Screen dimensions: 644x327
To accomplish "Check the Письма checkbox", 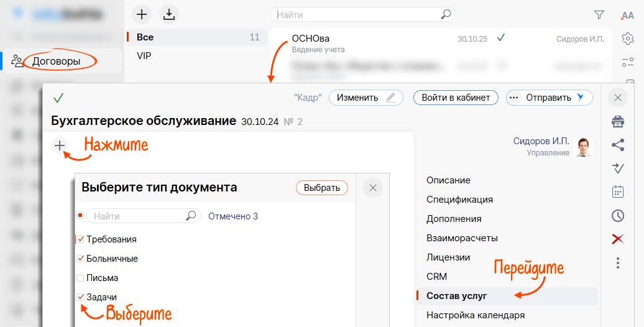I will click(80, 278).
